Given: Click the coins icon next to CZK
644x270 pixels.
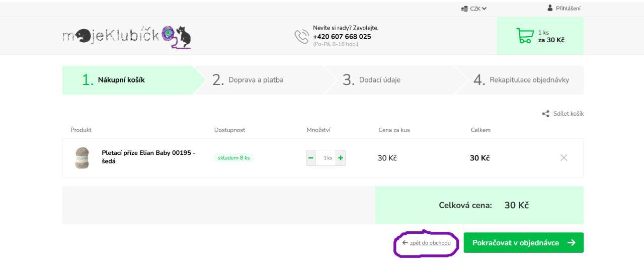Looking at the screenshot, I should pos(464,9).
